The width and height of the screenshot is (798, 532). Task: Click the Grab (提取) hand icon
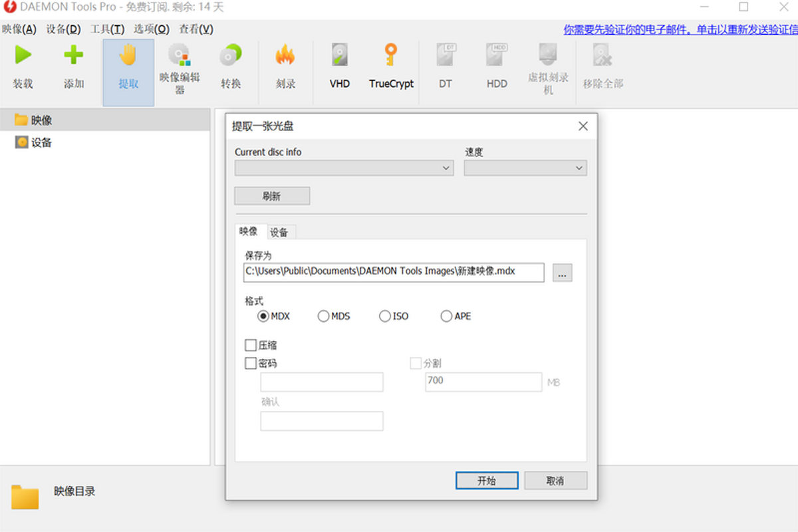128,56
